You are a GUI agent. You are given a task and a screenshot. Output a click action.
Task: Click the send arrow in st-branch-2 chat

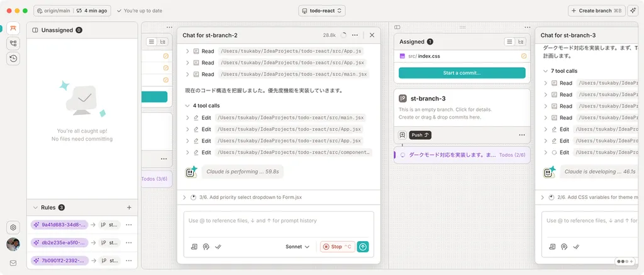(x=363, y=247)
